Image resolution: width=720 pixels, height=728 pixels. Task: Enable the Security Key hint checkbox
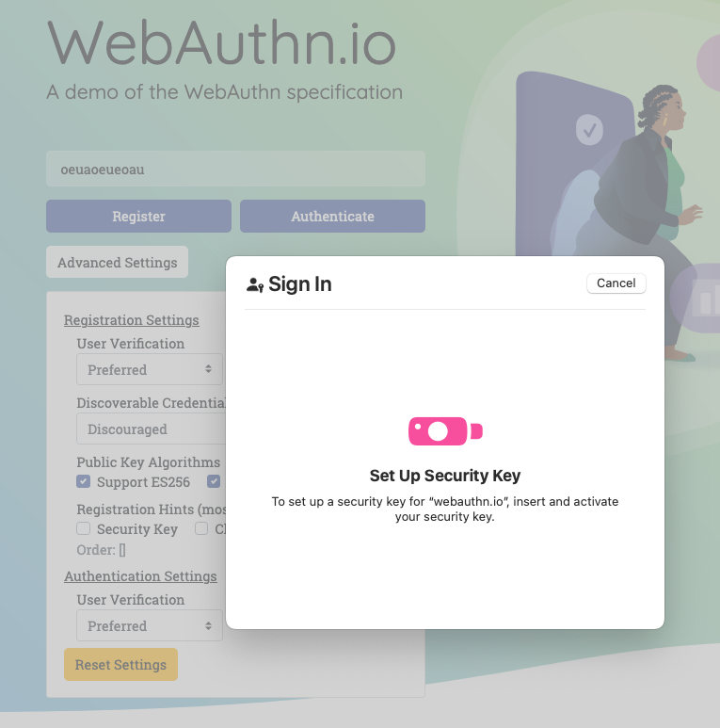(x=84, y=528)
